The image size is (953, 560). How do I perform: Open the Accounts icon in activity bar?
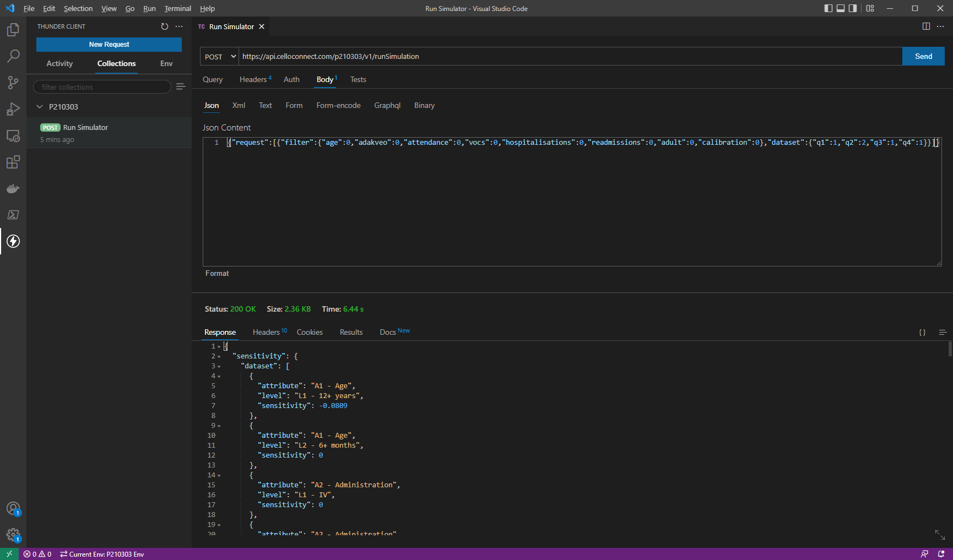13,509
